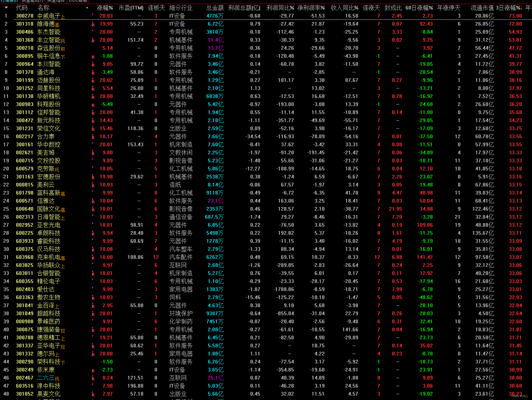Select stock name 国脉文化
Viewport: 532px width, 400px height.
(x=49, y=209)
